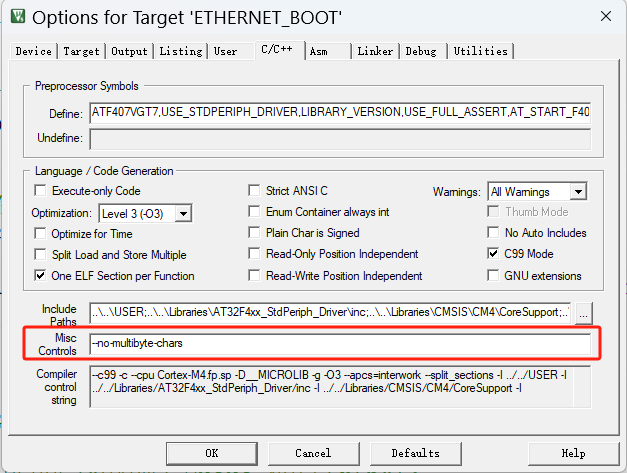
Task: Switch to the Output tab
Action: point(129,52)
